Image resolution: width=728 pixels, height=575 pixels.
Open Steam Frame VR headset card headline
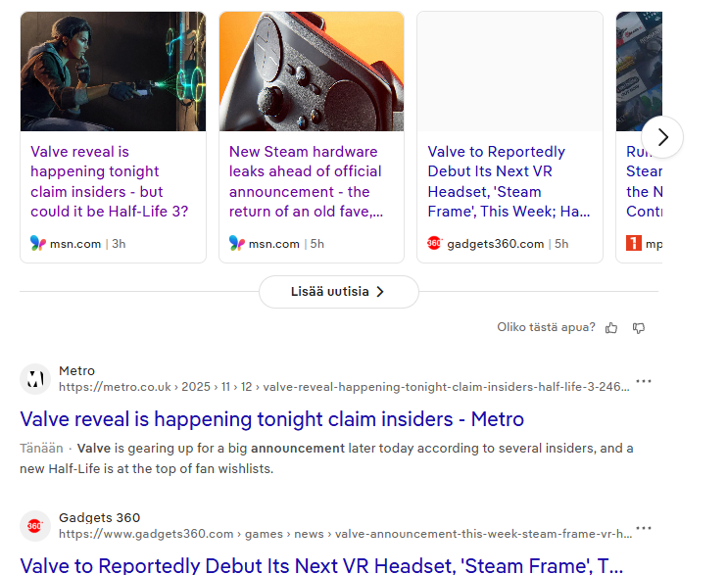point(508,181)
